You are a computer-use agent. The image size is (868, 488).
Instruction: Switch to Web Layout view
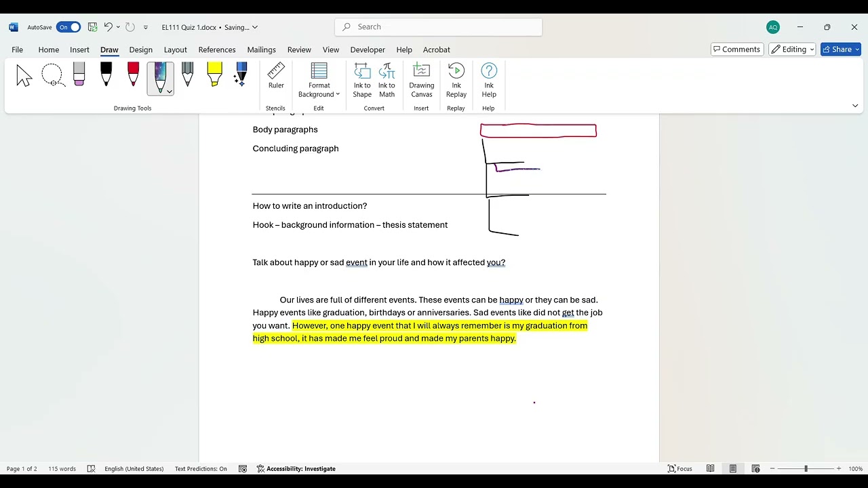[755, 469]
